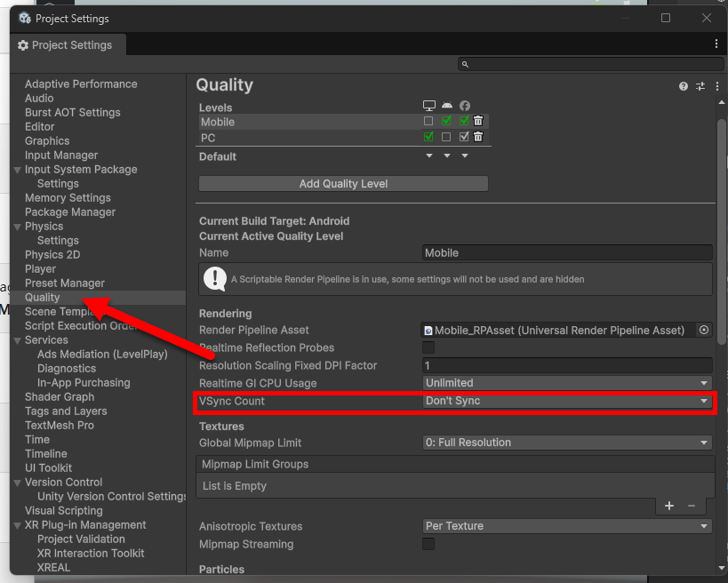Delete the Mobile quality level
This screenshot has width=728, height=583.
point(478,121)
